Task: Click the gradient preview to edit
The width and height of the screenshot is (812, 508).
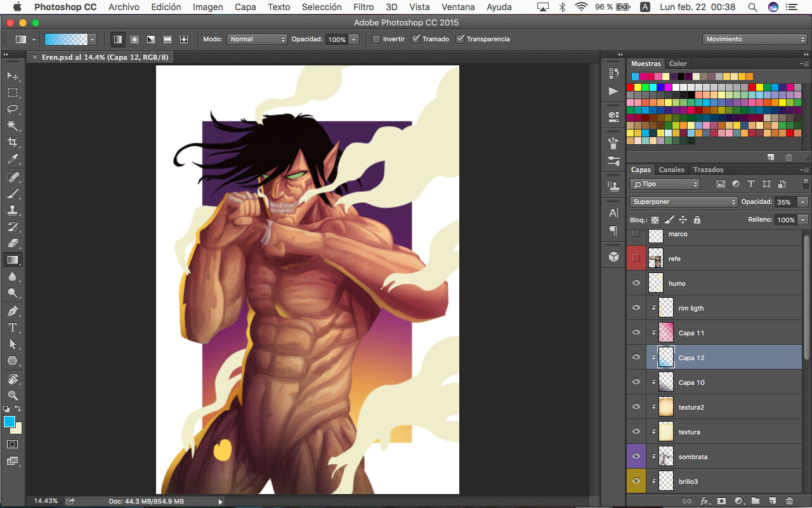Action: coord(66,39)
